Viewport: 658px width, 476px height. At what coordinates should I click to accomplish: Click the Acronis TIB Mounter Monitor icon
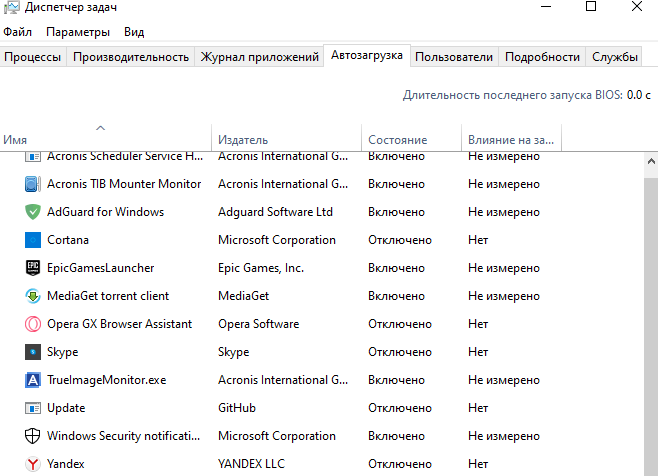[33, 184]
